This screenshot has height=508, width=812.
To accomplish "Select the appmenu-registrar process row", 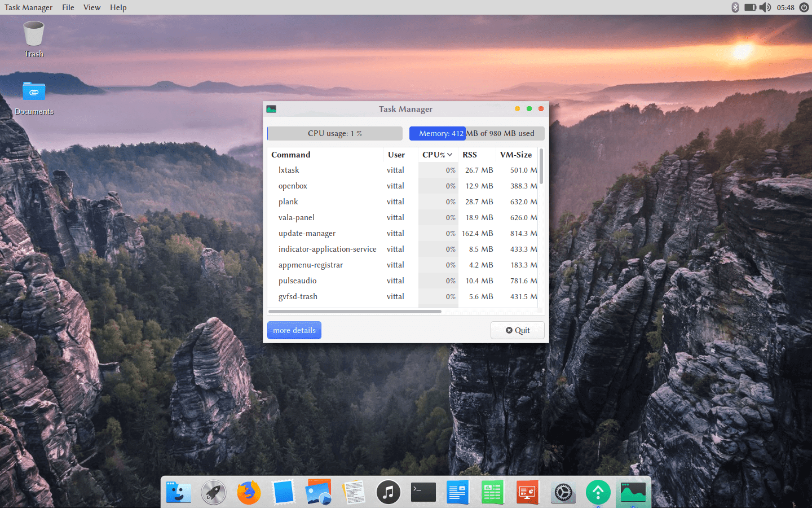I will point(403,265).
